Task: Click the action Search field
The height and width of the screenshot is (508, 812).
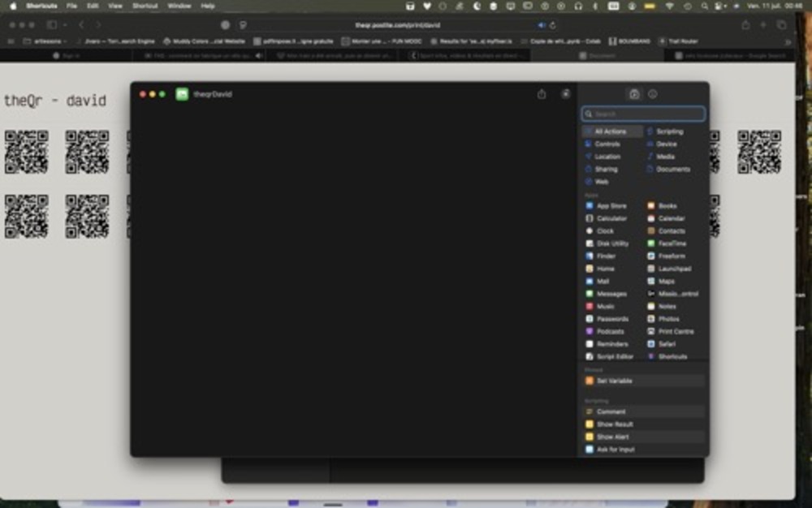Action: click(644, 114)
